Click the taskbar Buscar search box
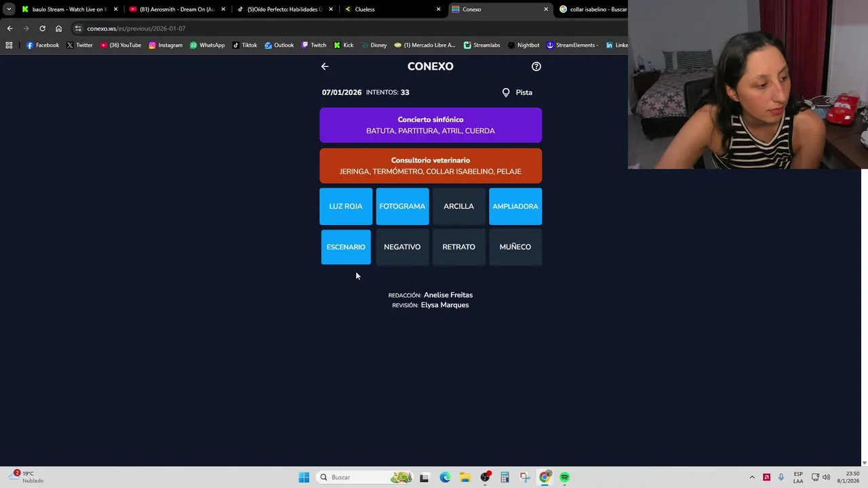Image resolution: width=868 pixels, height=488 pixels. click(x=365, y=477)
